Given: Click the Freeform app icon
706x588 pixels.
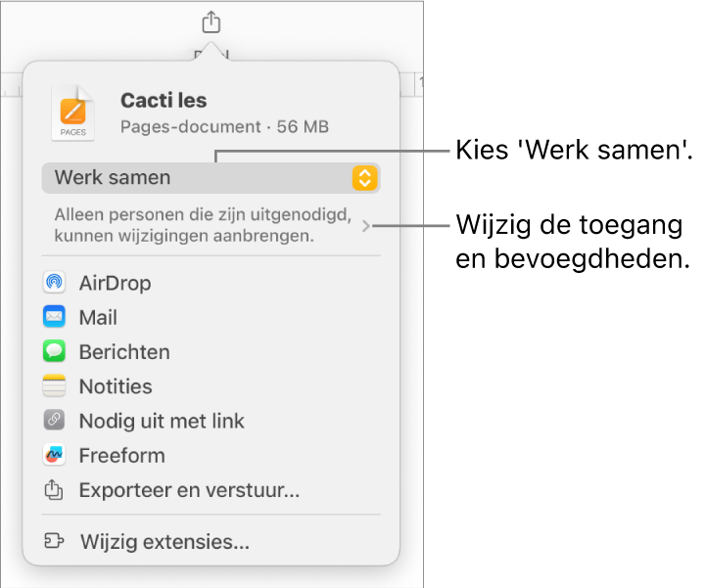Looking at the screenshot, I should point(54,456).
